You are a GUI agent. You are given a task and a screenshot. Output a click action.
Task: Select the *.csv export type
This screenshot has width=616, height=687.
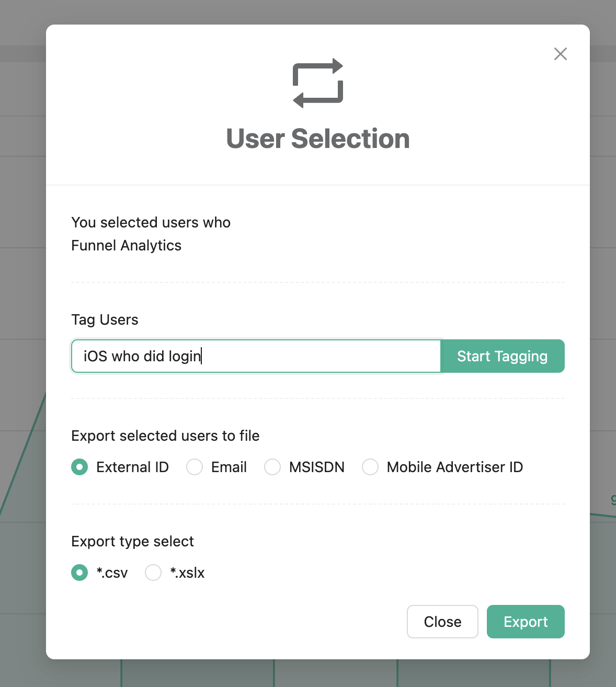pos(79,573)
